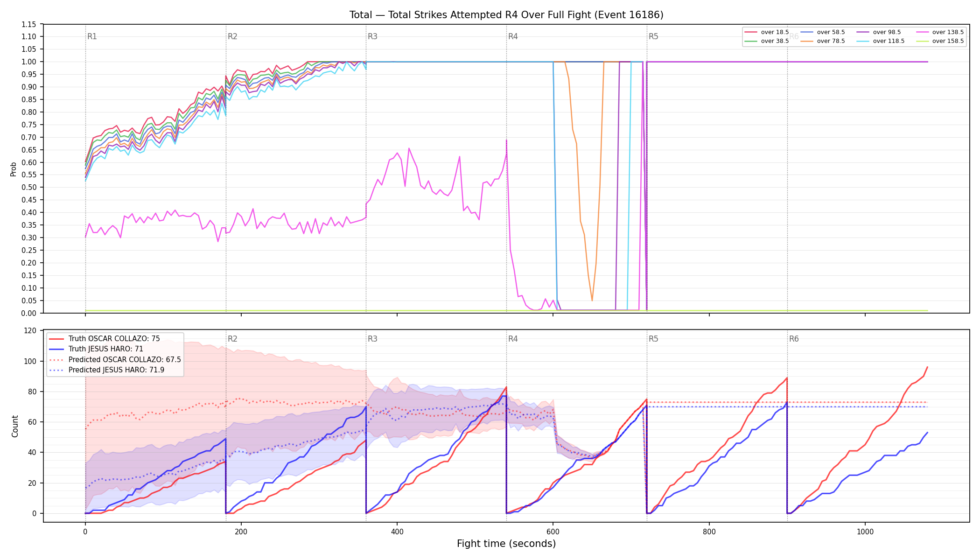This screenshot has width=980, height=560.
Task: Click the 0.25 tick on the Prob axis
Action: click(x=29, y=251)
